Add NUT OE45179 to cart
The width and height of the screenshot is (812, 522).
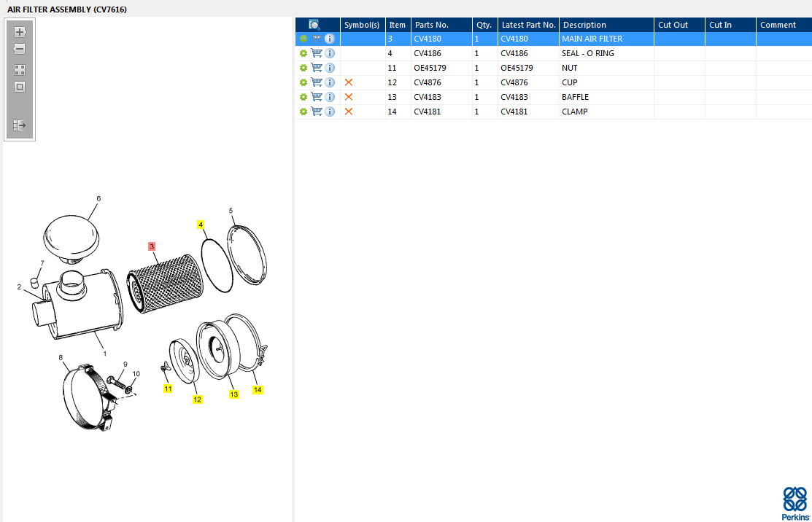pos(317,68)
